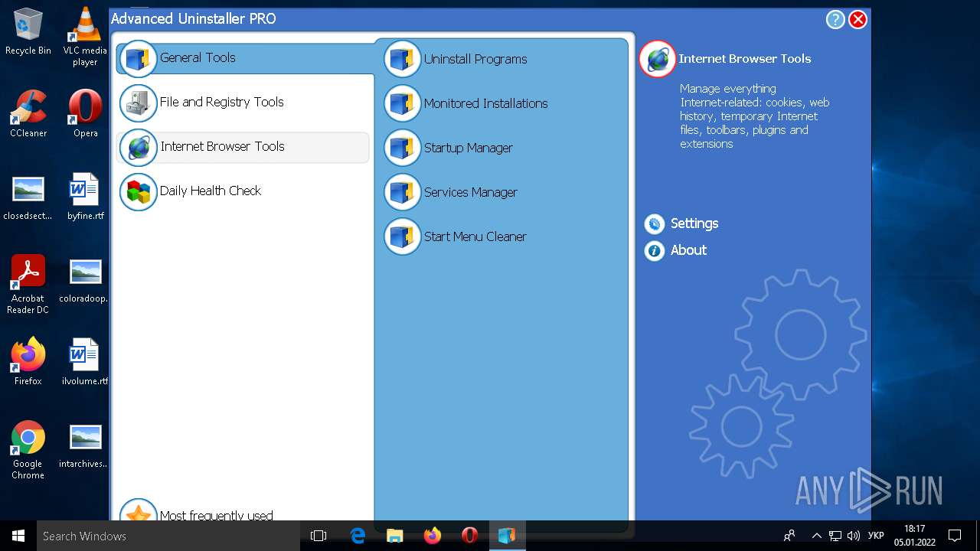
Task: Select closedsect image file on desktop
Action: click(x=28, y=197)
